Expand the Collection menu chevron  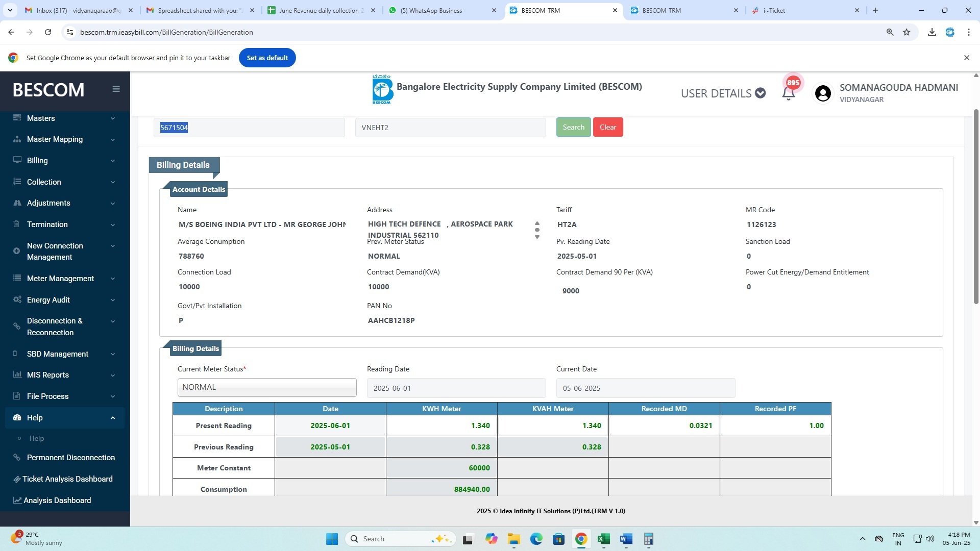(113, 182)
